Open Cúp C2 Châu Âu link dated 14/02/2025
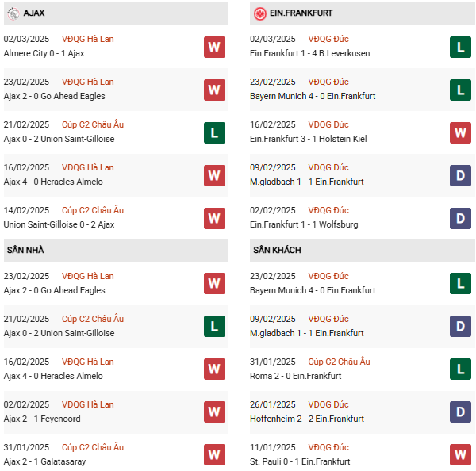This screenshot has height=471, width=476. [x=92, y=210]
